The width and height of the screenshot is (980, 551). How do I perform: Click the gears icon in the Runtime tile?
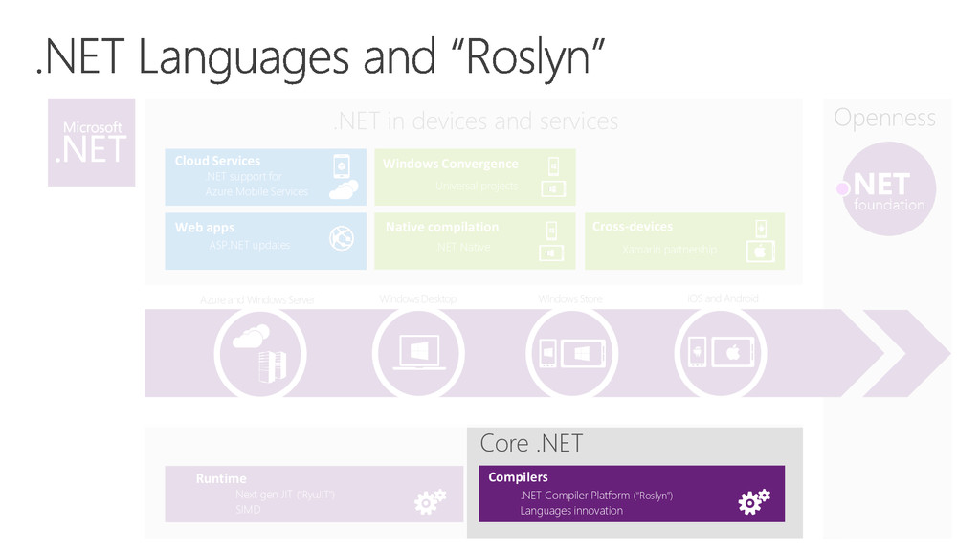pos(430,501)
